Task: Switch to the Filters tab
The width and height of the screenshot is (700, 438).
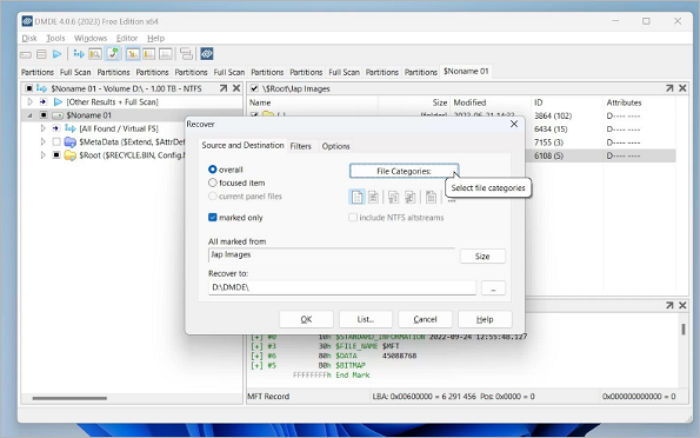Action: tap(300, 146)
